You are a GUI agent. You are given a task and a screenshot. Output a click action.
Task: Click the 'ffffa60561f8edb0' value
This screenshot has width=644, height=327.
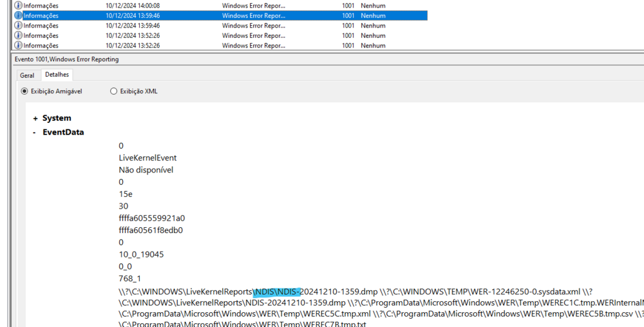click(151, 230)
